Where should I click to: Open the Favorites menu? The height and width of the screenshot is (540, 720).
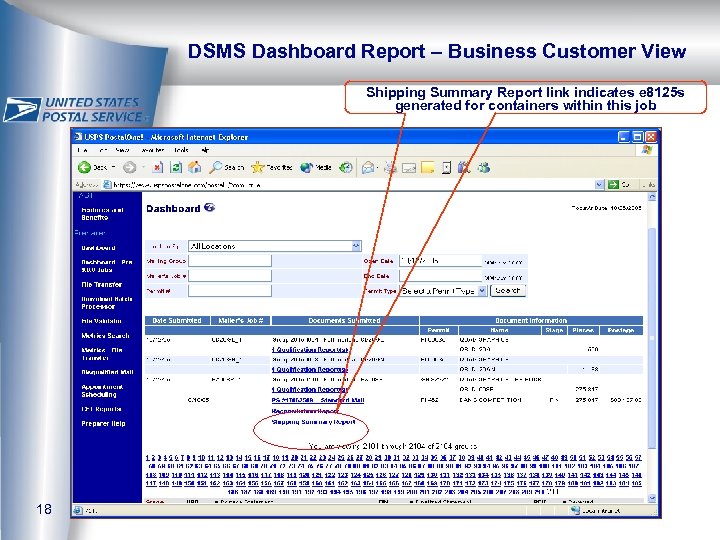click(x=152, y=151)
